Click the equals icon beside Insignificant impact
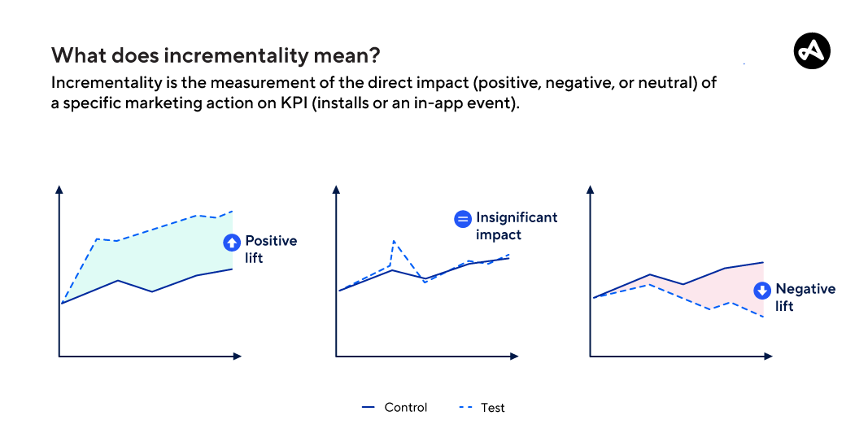This screenshot has width=868, height=442. pos(463,218)
